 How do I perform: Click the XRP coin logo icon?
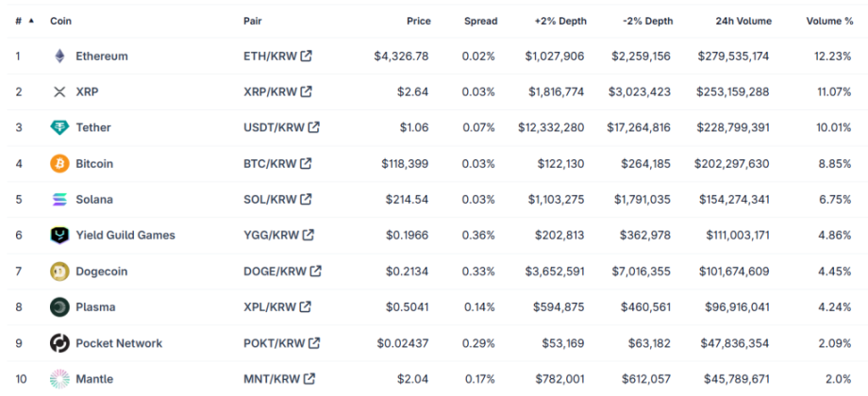click(59, 92)
